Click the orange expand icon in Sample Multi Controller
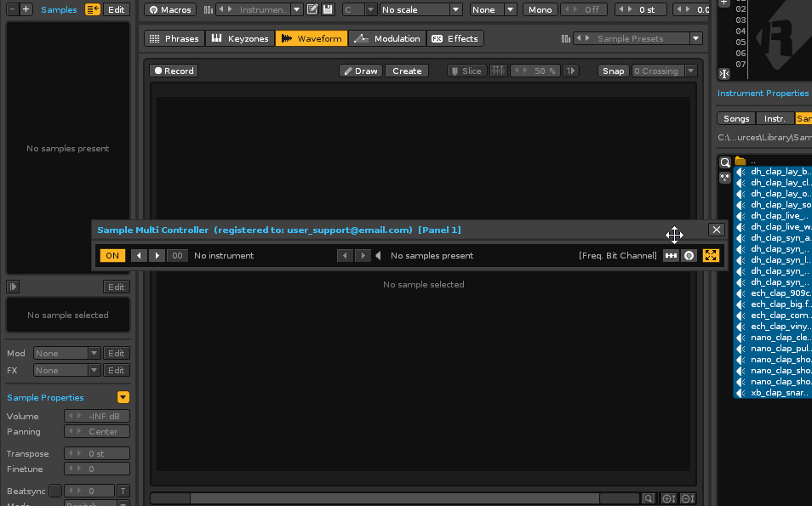 tap(711, 255)
